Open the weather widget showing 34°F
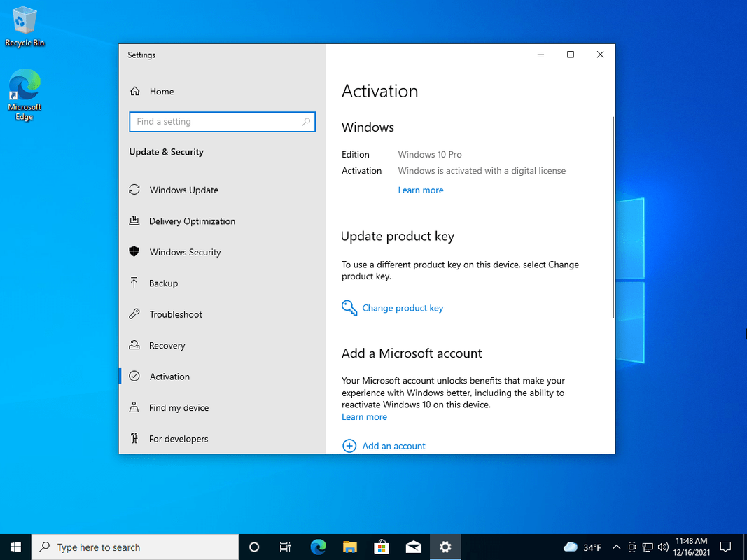Viewport: 747px width, 560px height. click(x=582, y=547)
